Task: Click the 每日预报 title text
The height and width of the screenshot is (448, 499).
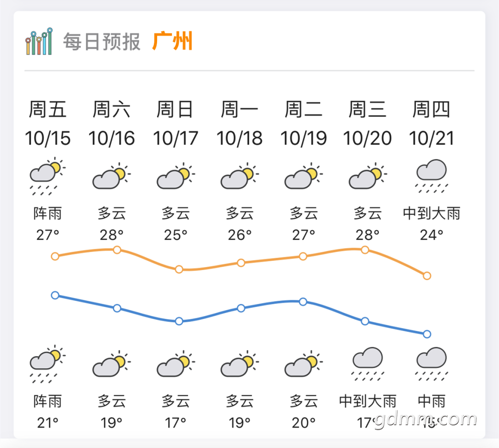Action: 102,42
